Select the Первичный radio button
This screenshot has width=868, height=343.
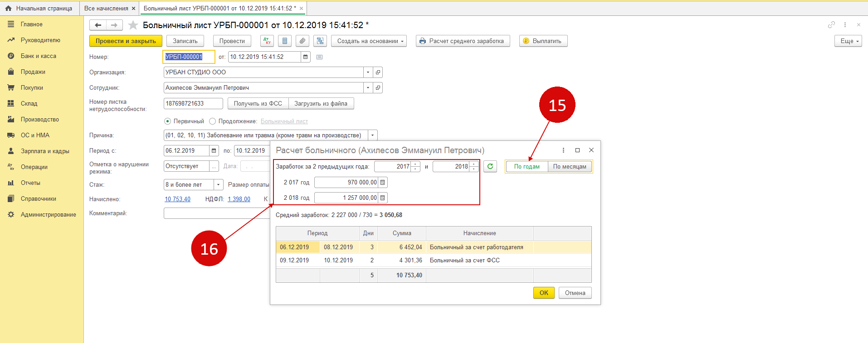pos(168,121)
